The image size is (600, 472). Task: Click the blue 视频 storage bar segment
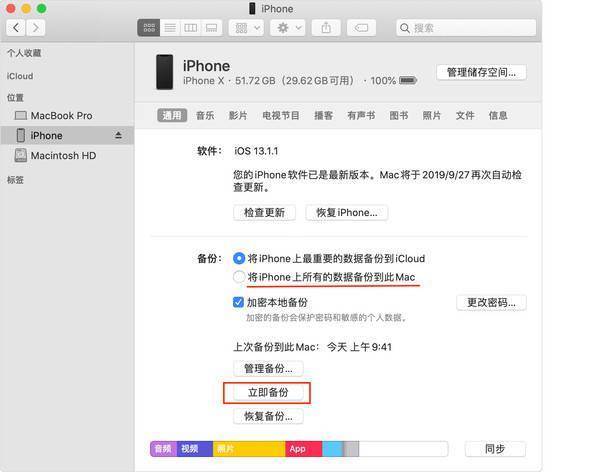195,449
